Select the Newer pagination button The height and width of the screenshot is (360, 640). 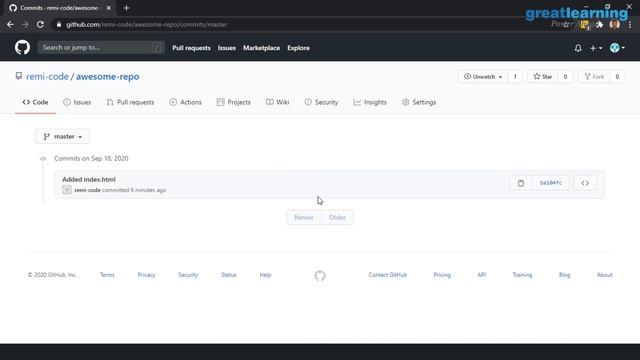point(304,218)
